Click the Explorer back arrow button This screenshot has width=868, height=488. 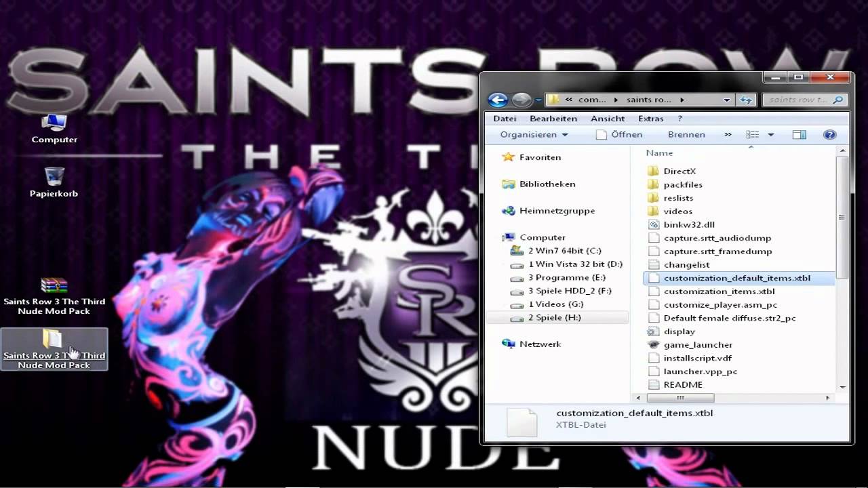click(x=498, y=100)
